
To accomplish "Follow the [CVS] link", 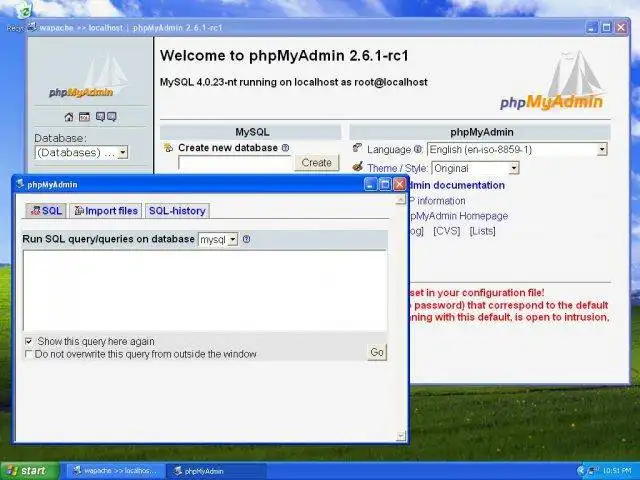I will [x=447, y=231].
